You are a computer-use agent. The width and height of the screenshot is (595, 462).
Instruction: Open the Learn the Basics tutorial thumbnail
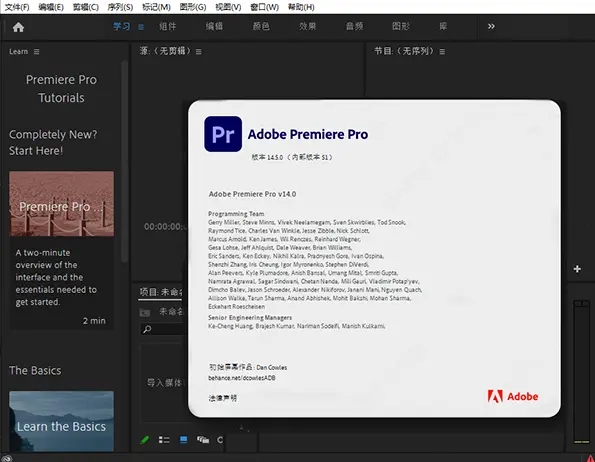61,421
